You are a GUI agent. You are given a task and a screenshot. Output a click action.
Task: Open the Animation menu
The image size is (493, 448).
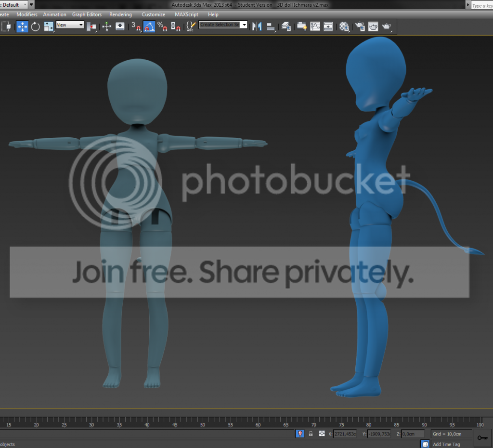pos(55,14)
